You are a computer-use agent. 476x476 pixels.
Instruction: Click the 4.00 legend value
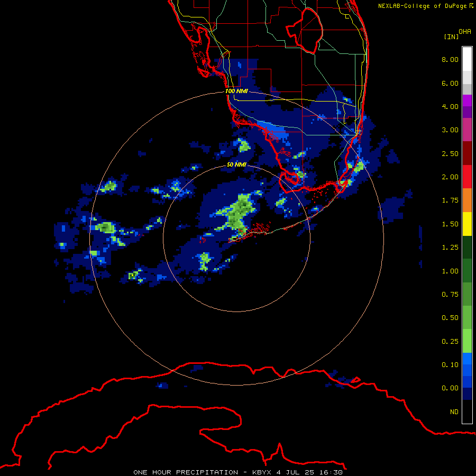(450, 106)
